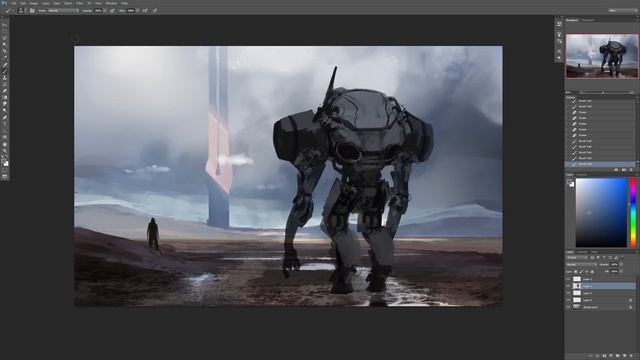The image size is (640, 360).
Task: Select the Crop tool
Action: pyautogui.click(x=5, y=51)
